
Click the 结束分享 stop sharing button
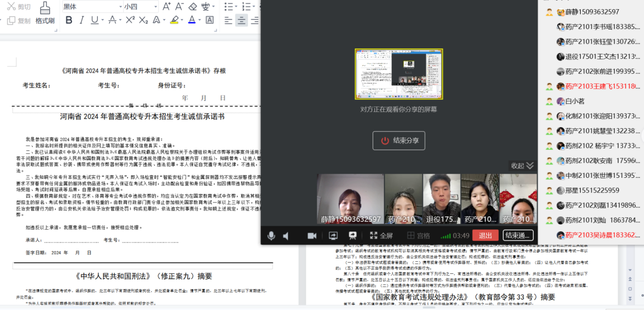tap(399, 141)
